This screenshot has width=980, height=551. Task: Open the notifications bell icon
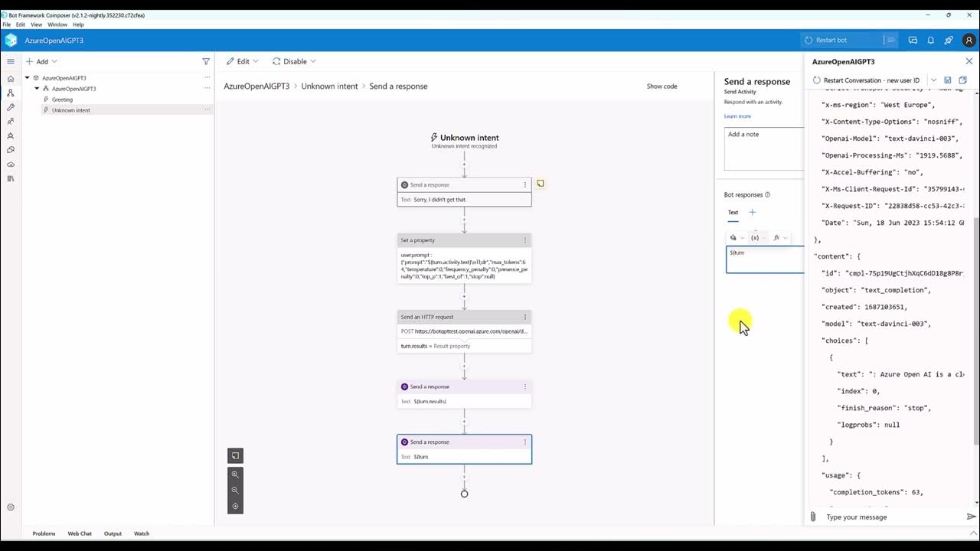[x=931, y=40]
